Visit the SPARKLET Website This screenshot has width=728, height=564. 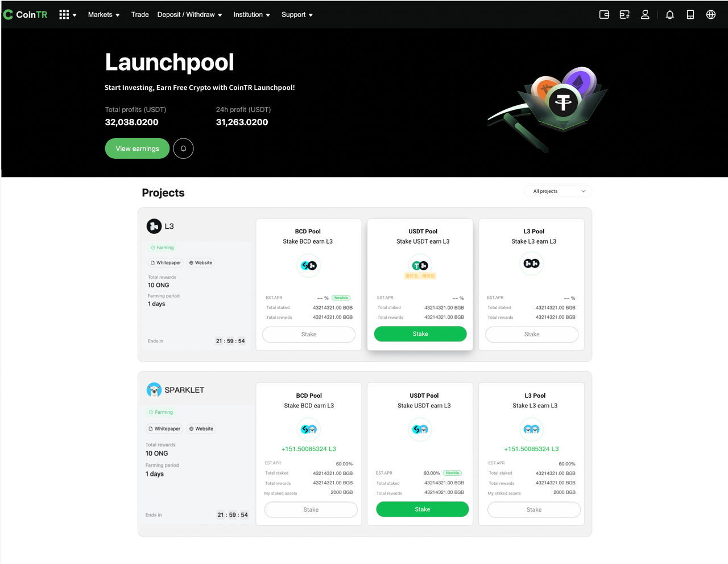click(x=201, y=429)
